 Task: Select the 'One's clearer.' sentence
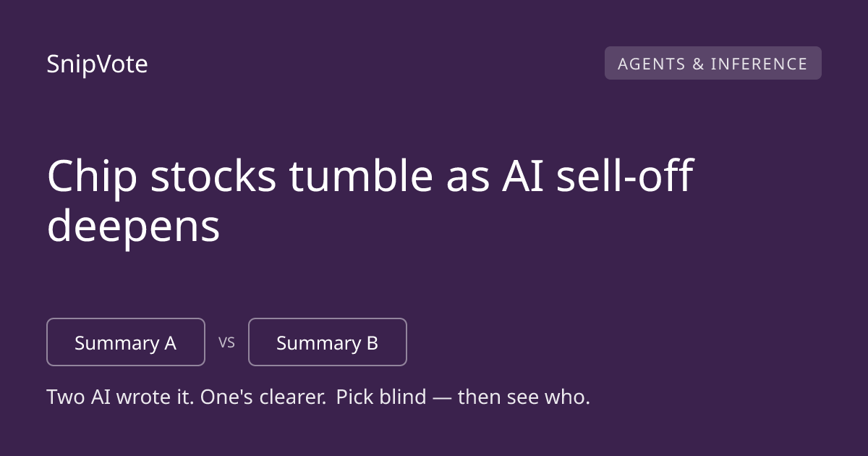(x=263, y=397)
